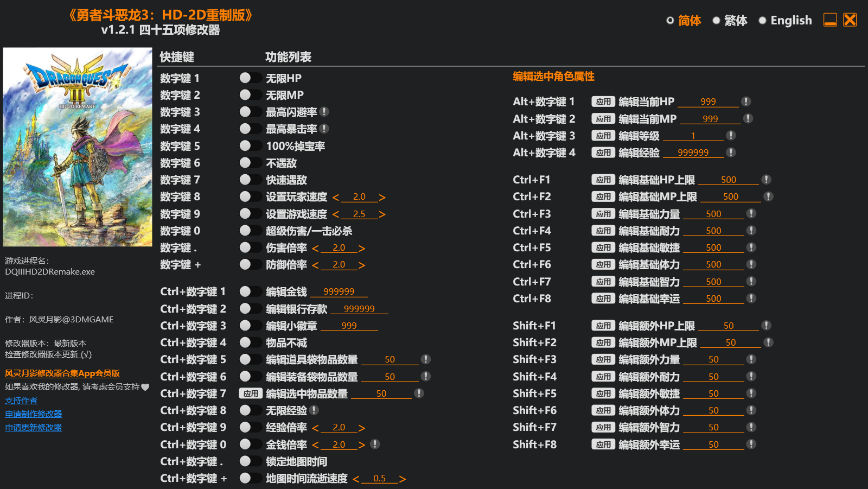The height and width of the screenshot is (489, 868).
Task: Click the info icon for 编辑基础HP上限
Action: (x=766, y=179)
